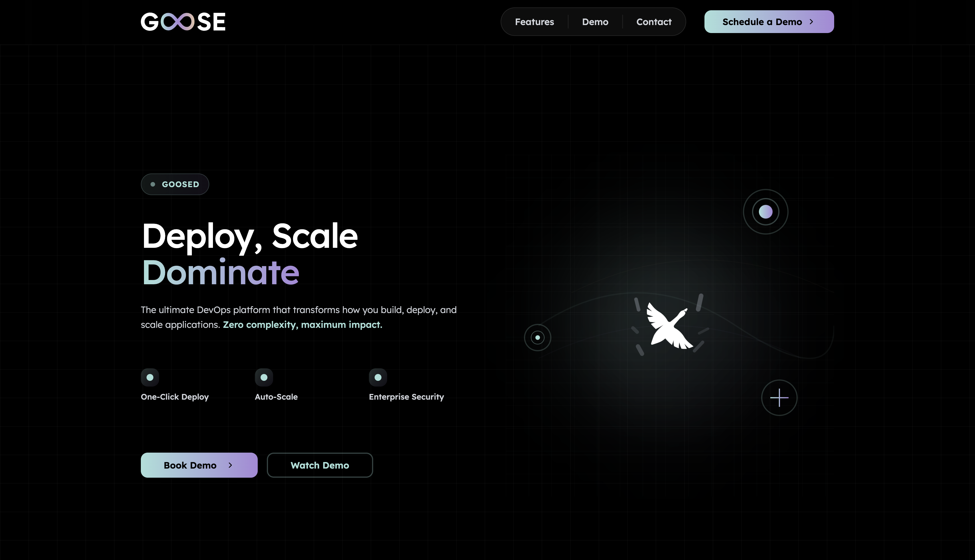Click the Zero complexity, maximum impact text
The width and height of the screenshot is (975, 560).
coord(302,325)
